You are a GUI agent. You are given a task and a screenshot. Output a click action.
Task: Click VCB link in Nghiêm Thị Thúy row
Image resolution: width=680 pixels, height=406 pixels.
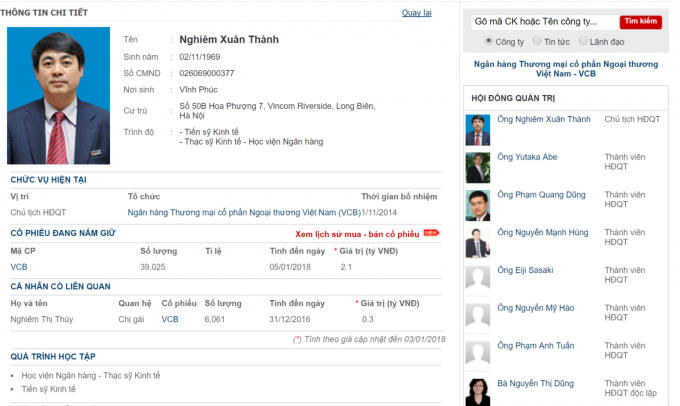point(170,319)
